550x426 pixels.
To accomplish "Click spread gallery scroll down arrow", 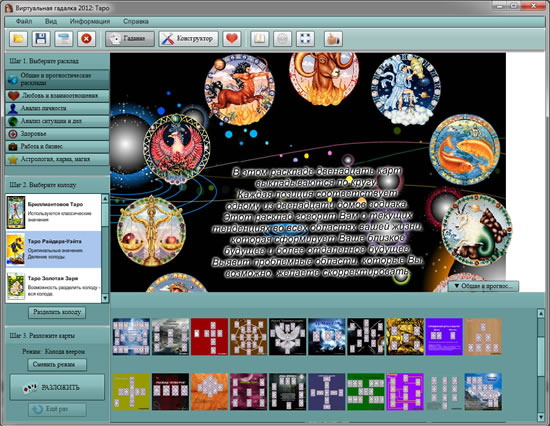I will coord(541,417).
